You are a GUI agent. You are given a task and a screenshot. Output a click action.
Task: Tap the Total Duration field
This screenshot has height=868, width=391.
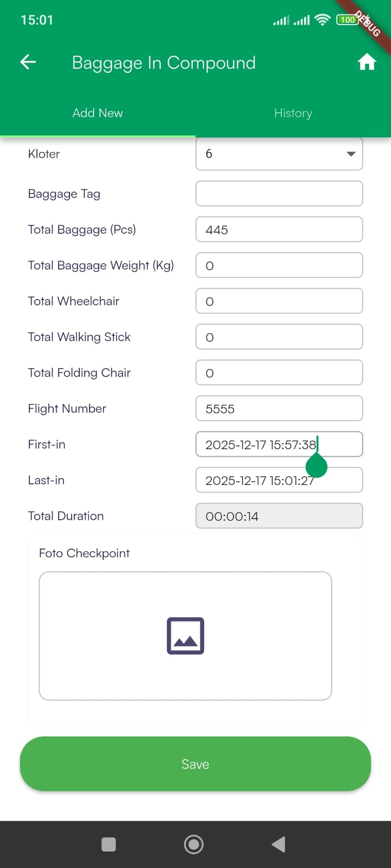(279, 516)
